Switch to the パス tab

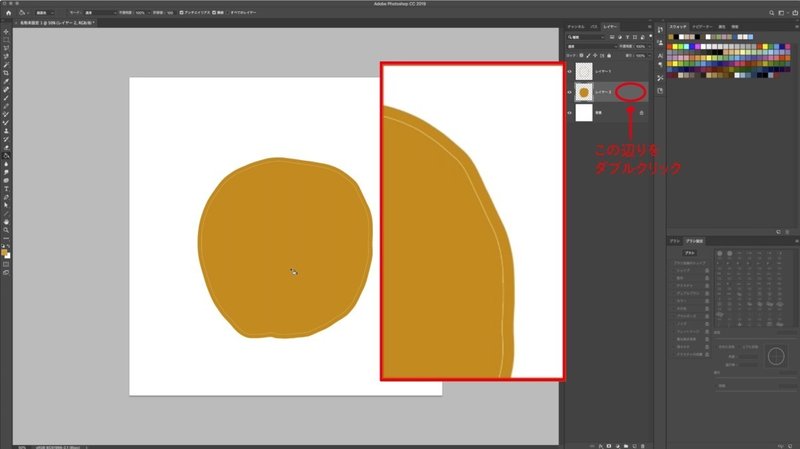pyautogui.click(x=594, y=27)
